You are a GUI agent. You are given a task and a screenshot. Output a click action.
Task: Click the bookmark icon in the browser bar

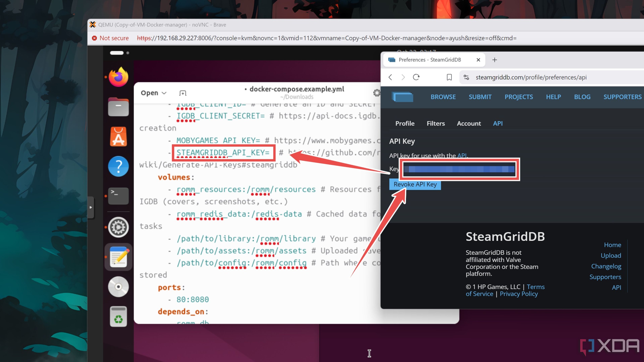tap(449, 77)
